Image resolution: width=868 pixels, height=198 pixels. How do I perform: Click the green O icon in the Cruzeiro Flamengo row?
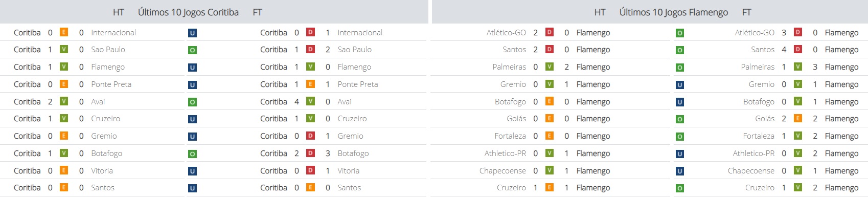coord(680,188)
